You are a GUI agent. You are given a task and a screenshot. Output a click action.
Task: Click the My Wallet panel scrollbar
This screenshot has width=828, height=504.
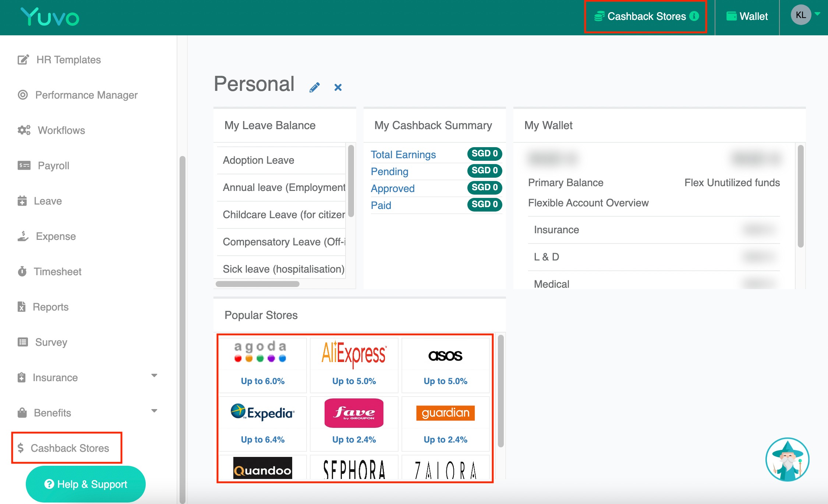[800, 196]
